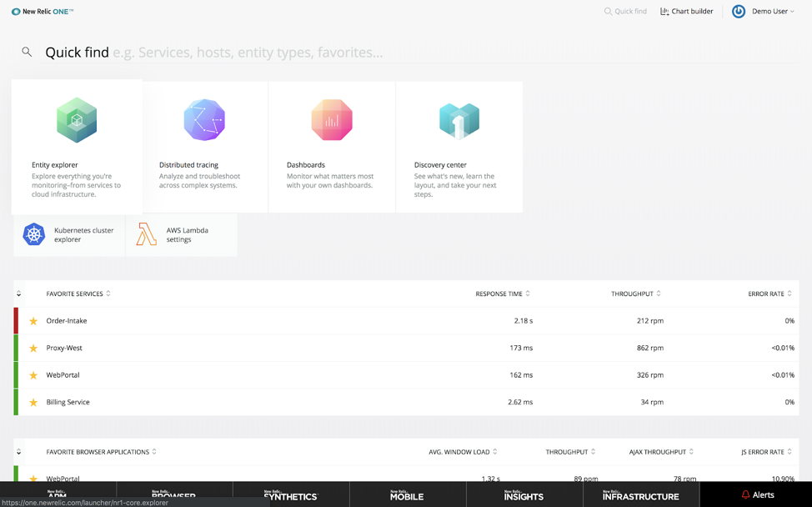Image resolution: width=812 pixels, height=507 pixels.
Task: Open Chart builder from the header
Action: coord(687,12)
